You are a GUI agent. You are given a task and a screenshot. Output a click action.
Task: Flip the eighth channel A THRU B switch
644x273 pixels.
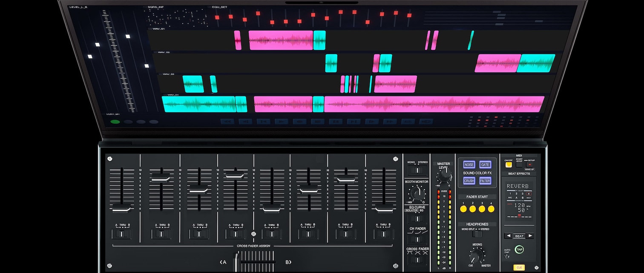(384, 234)
